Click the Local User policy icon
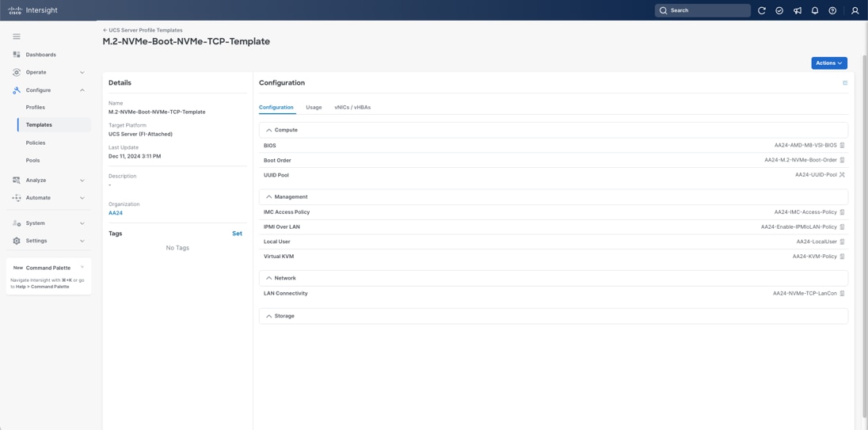 [x=842, y=242]
